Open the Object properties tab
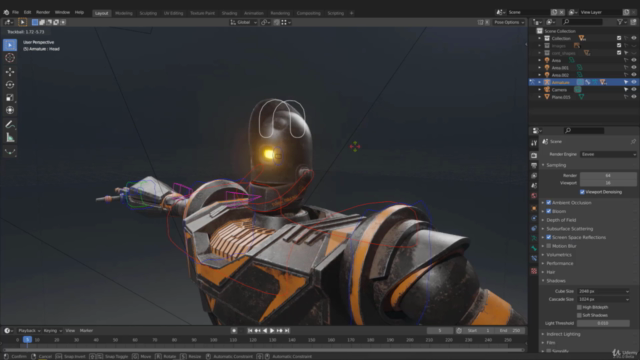 coord(534,208)
